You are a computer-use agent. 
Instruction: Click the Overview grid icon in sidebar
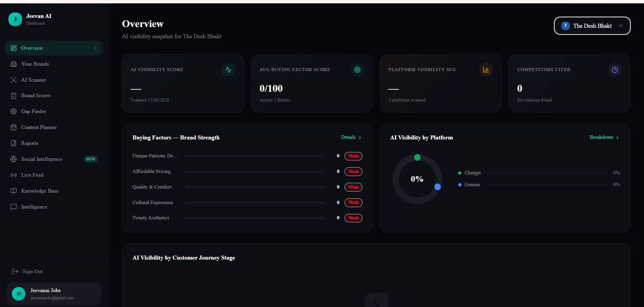pos(14,48)
